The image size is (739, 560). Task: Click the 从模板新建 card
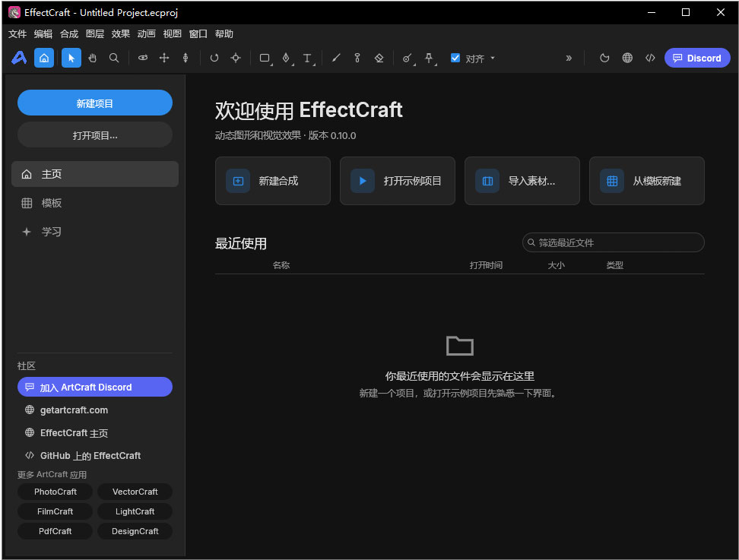[647, 181]
